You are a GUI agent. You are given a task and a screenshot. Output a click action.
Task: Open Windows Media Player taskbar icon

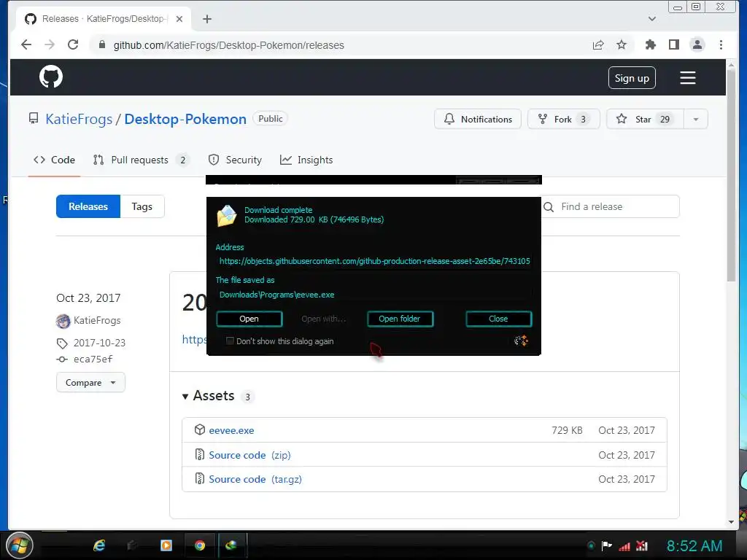[x=166, y=545]
